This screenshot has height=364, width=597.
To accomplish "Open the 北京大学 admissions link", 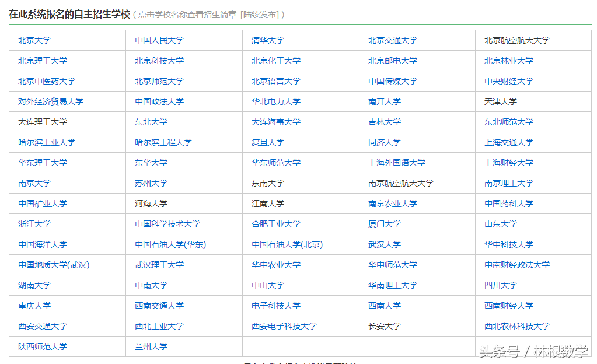I will point(34,40).
